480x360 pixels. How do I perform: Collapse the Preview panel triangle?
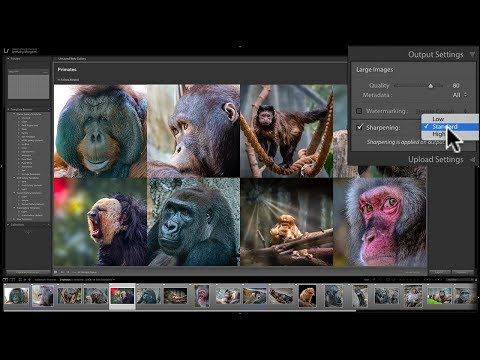(8, 59)
